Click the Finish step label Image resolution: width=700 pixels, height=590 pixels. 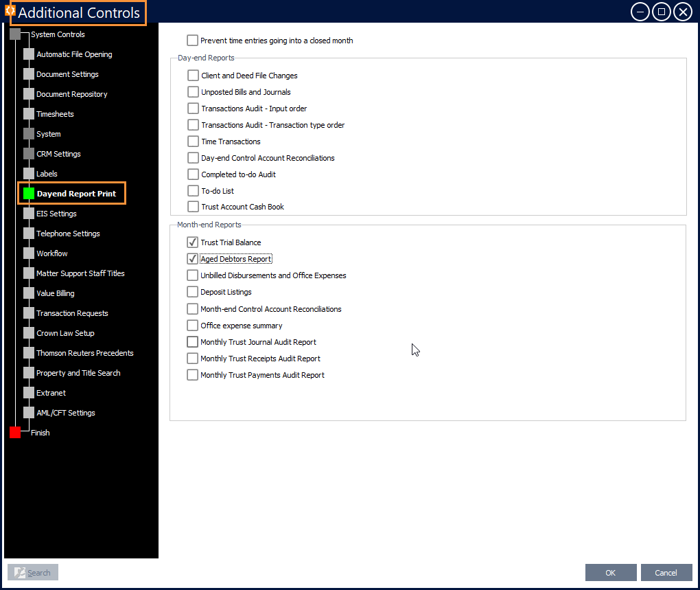click(x=40, y=432)
